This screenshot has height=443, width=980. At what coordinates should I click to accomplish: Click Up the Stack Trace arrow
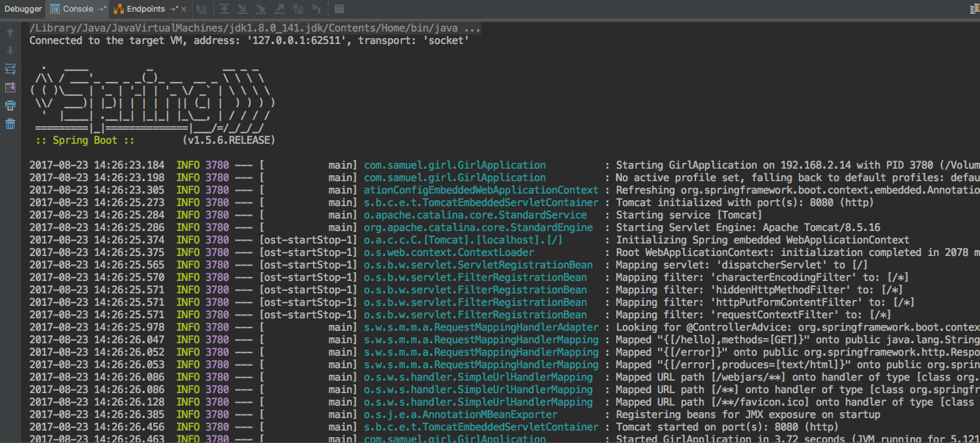pyautogui.click(x=10, y=32)
